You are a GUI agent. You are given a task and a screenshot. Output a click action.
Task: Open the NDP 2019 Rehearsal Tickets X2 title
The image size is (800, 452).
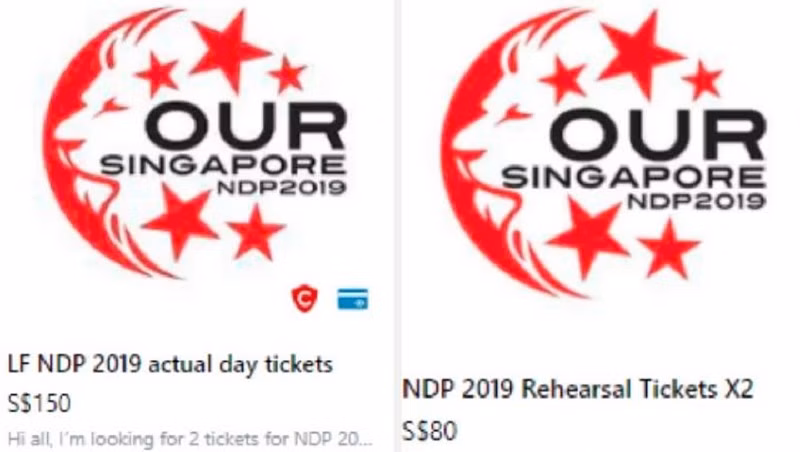point(577,390)
